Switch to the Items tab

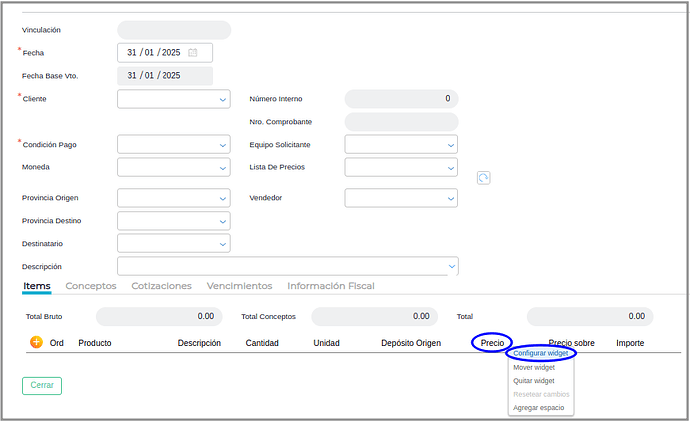coord(37,286)
